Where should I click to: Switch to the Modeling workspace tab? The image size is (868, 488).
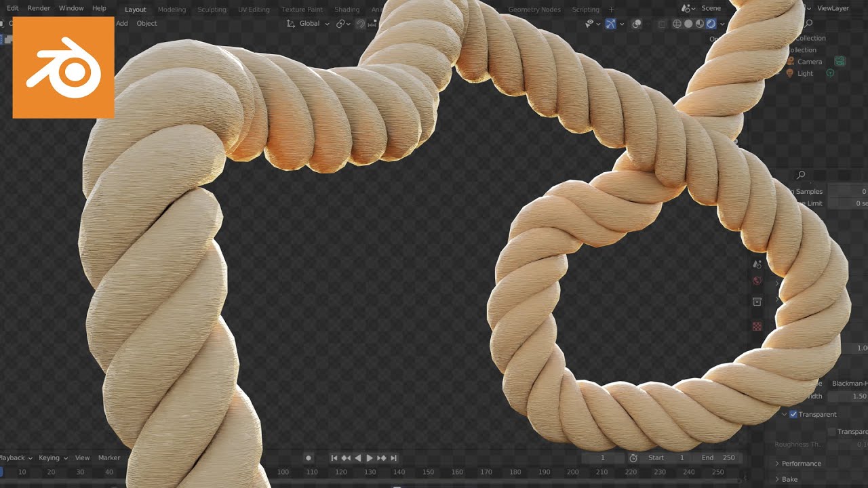(172, 9)
